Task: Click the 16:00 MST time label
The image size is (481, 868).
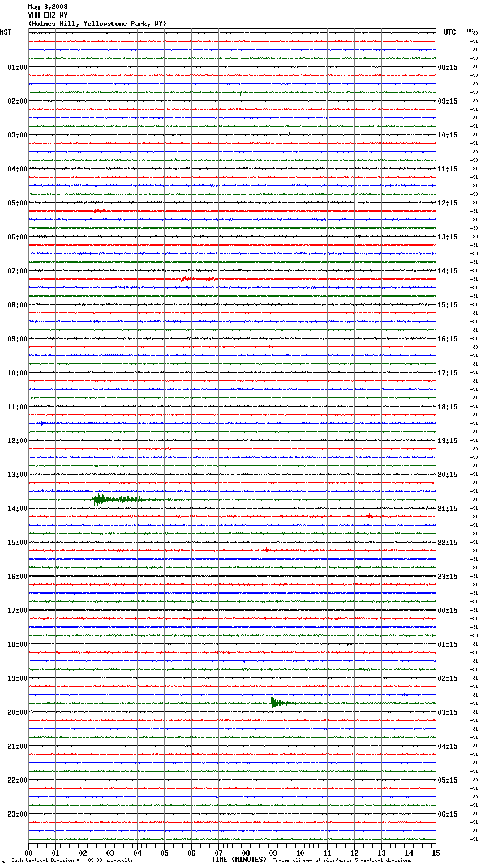Action: coord(17,577)
